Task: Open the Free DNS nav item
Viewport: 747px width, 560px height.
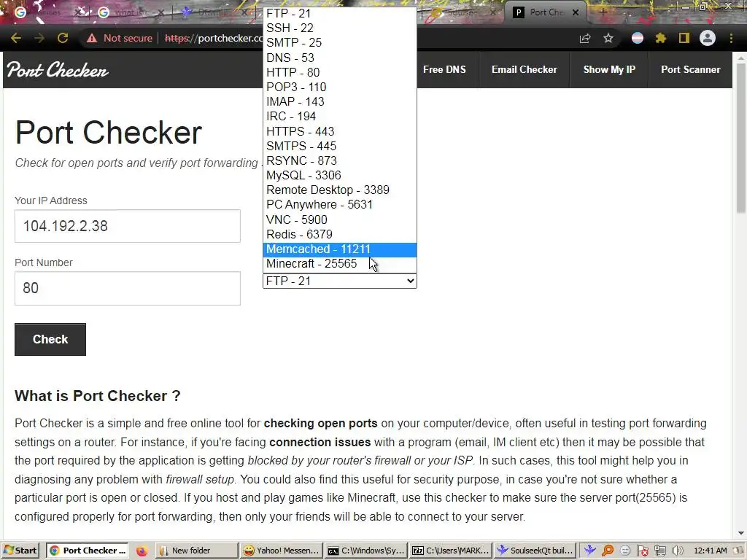Action: [444, 69]
